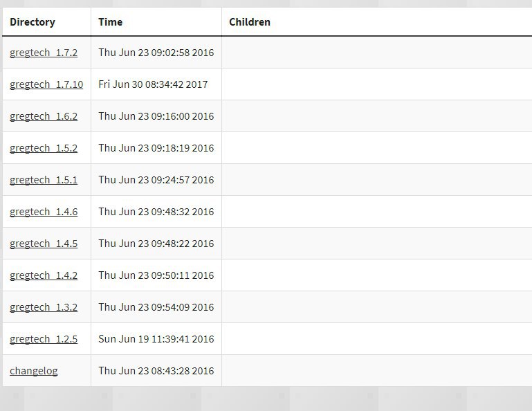Select the Thu Jun 23 09:02:58 2016 timestamp
The image size is (532, 411).
click(156, 53)
